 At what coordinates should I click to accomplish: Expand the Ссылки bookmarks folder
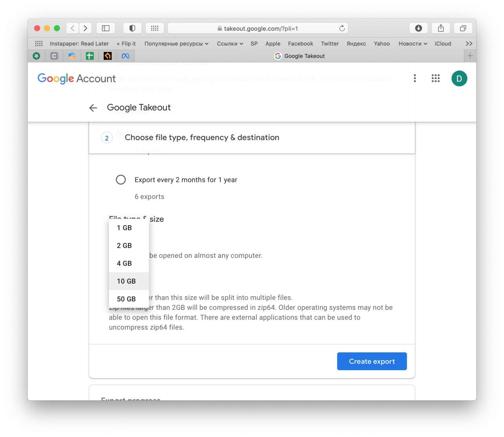tap(230, 44)
